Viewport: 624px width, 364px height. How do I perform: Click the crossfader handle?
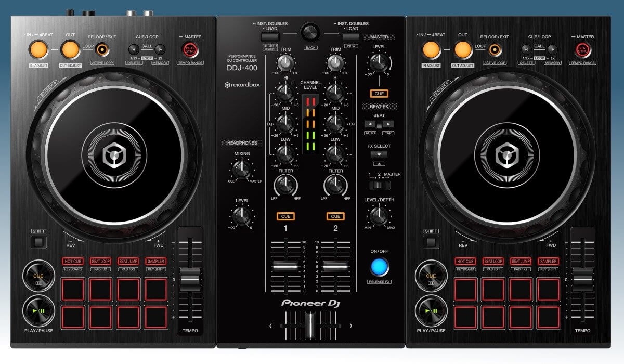click(310, 326)
